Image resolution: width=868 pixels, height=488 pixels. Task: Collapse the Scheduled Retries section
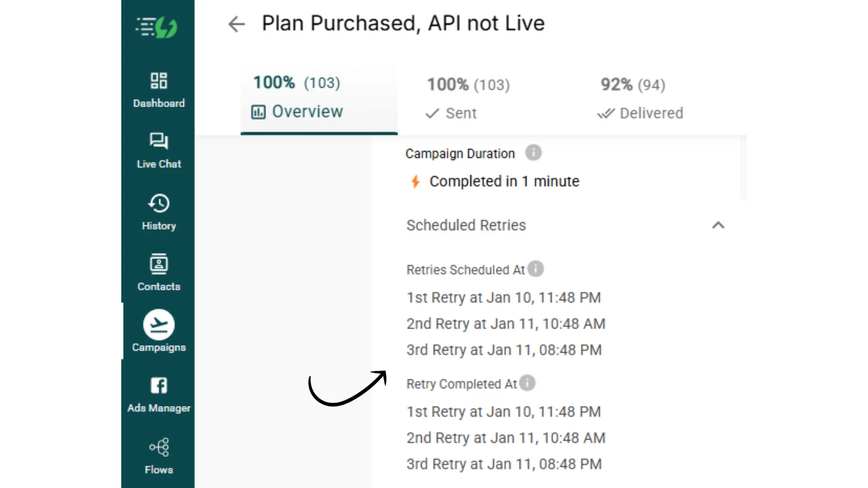(718, 225)
